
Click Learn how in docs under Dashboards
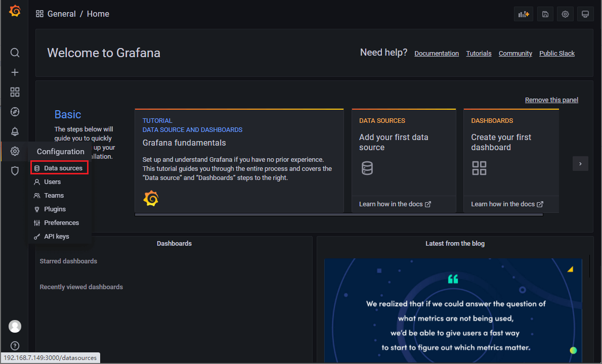pos(507,204)
